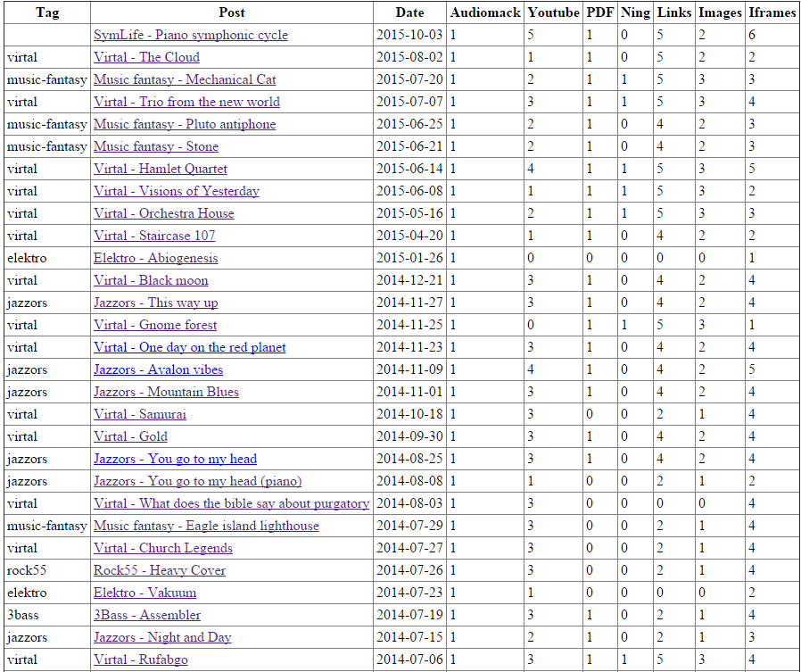This screenshot has width=801, height=672.
Task: Open Music fantasy - Eagle island lighthouse
Action: point(206,526)
